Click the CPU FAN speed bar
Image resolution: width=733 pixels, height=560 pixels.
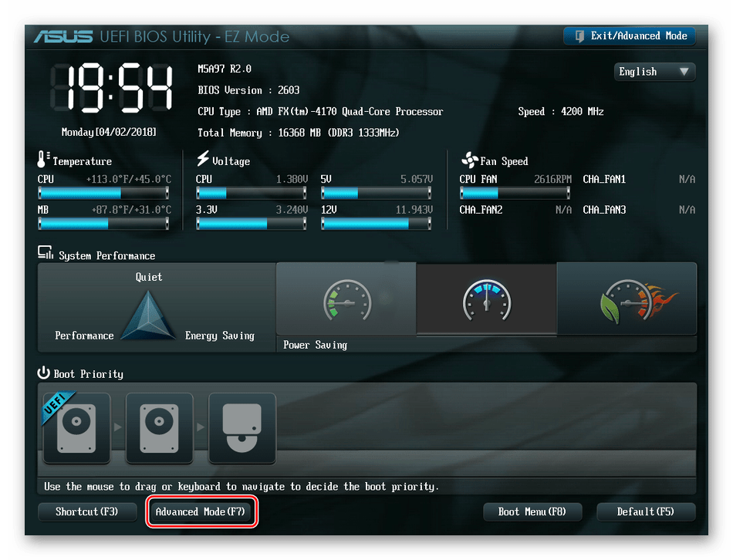tap(515, 193)
